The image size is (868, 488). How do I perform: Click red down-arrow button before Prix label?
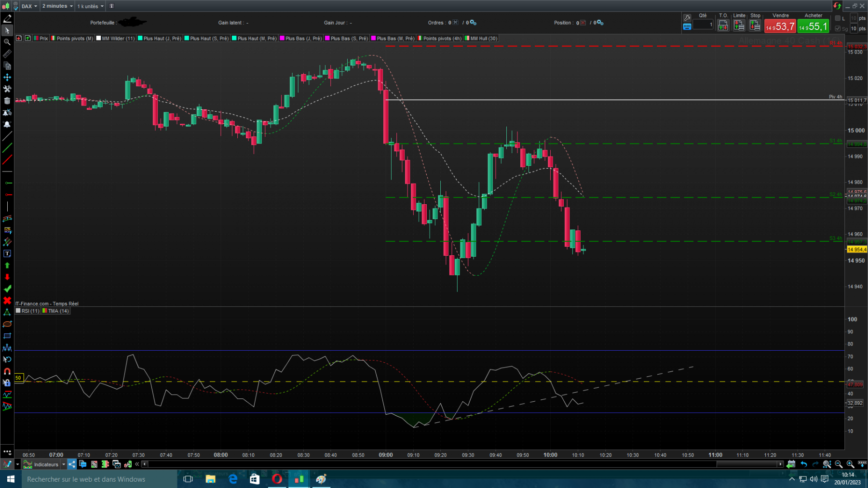point(19,38)
